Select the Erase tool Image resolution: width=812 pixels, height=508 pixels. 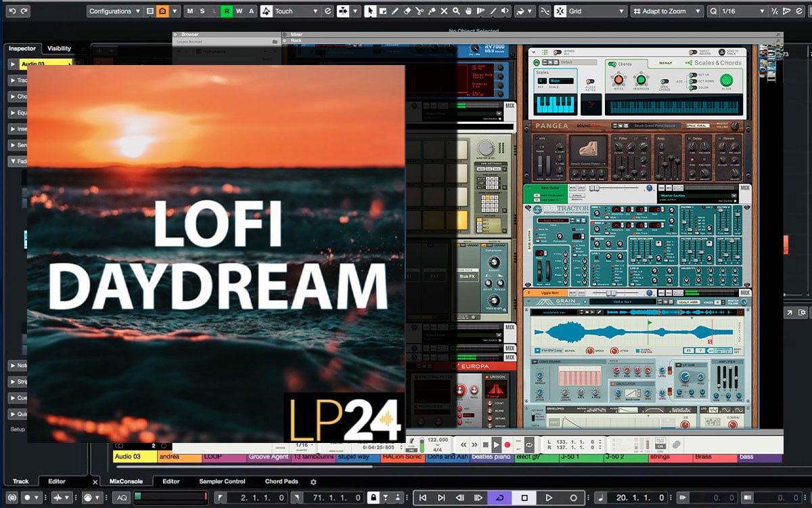click(407, 11)
